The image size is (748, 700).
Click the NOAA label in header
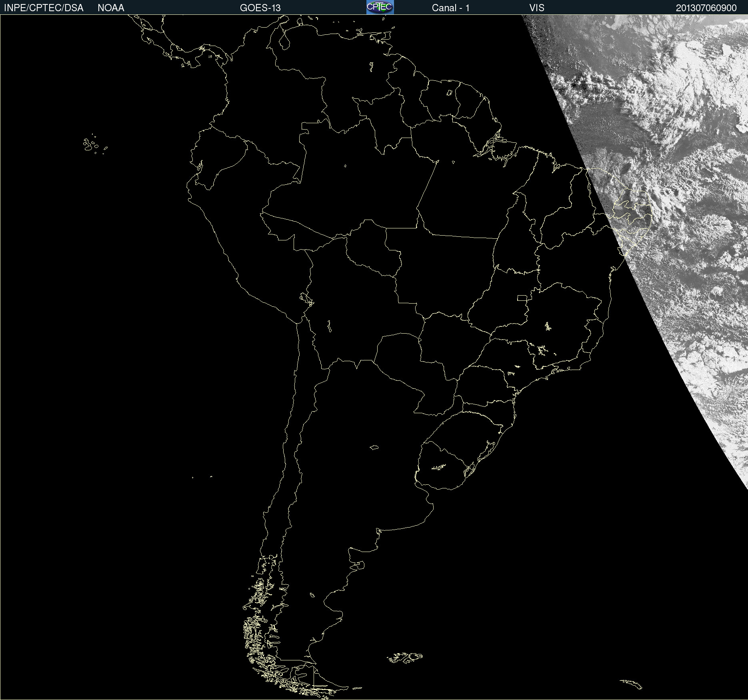111,8
